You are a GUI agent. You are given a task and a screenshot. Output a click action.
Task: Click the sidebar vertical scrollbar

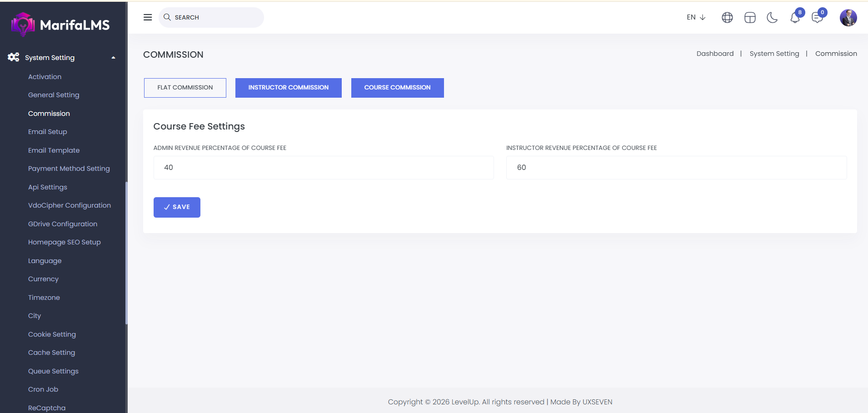coord(126,253)
